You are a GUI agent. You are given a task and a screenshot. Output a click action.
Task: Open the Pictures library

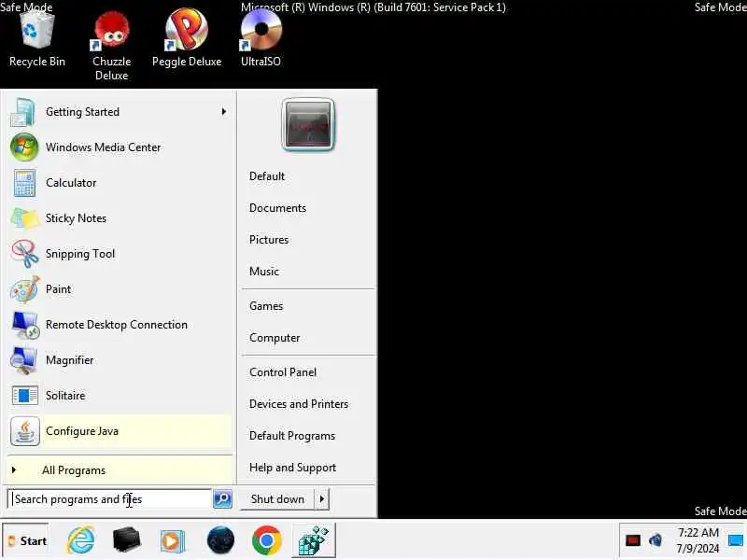point(269,240)
